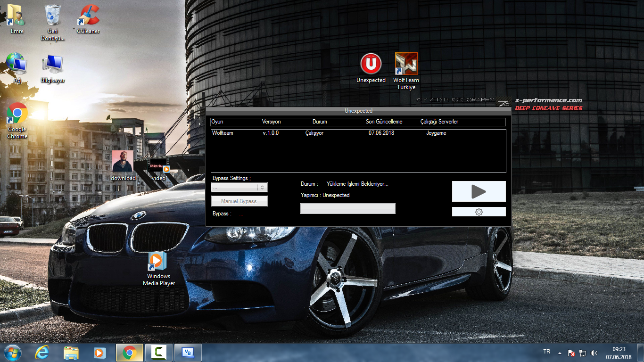Image resolution: width=644 pixels, height=362 pixels.
Task: Click the Çalıştığı Serverler column header
Action: coord(439,122)
